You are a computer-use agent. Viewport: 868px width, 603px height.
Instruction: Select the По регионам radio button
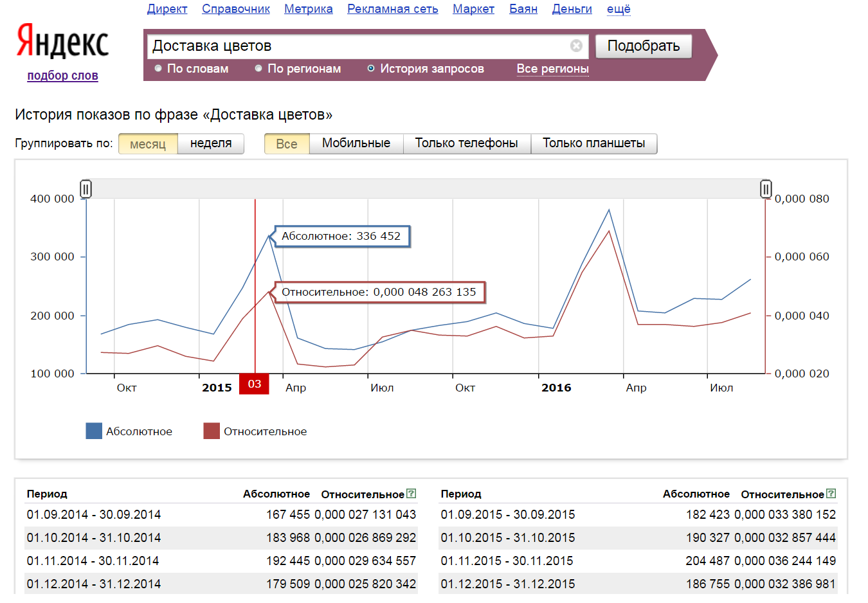click(x=258, y=69)
